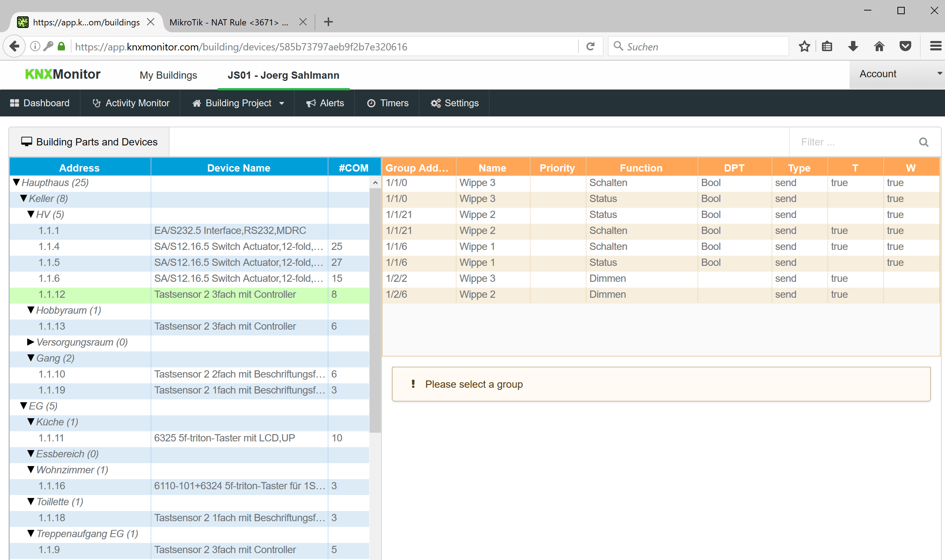Collapse the Hobbyraum (1) tree node
The width and height of the screenshot is (945, 560).
tap(31, 310)
